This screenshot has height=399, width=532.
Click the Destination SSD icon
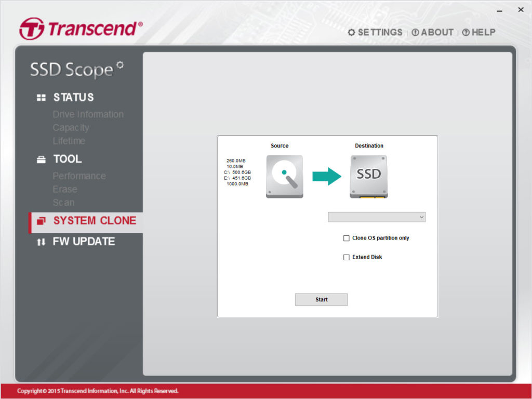(369, 177)
